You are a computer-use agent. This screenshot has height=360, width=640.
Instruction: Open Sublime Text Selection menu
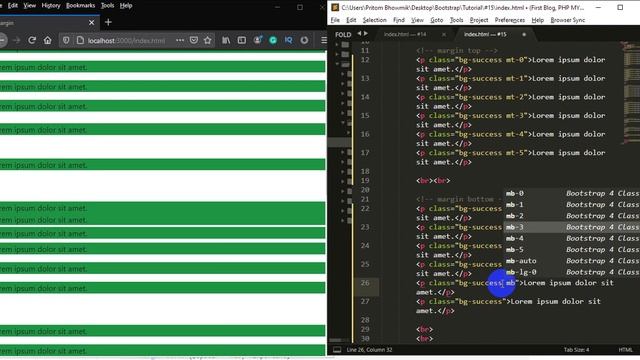(x=374, y=20)
